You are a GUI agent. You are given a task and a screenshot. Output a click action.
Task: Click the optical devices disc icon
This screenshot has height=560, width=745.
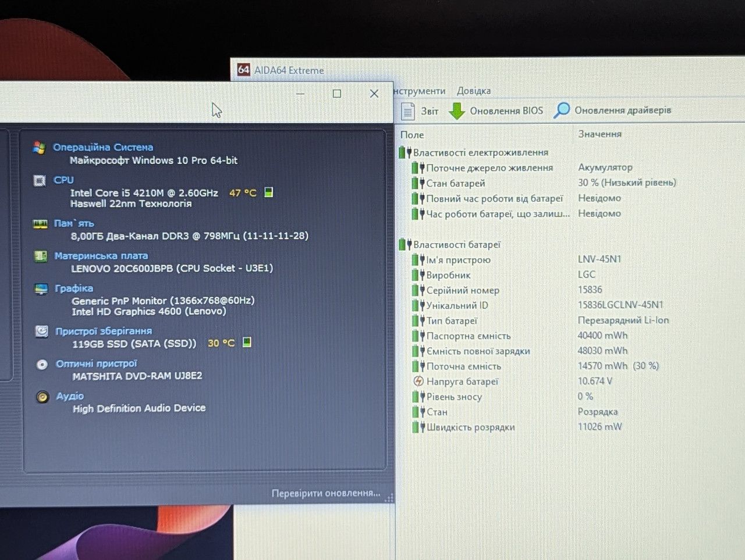click(x=42, y=365)
